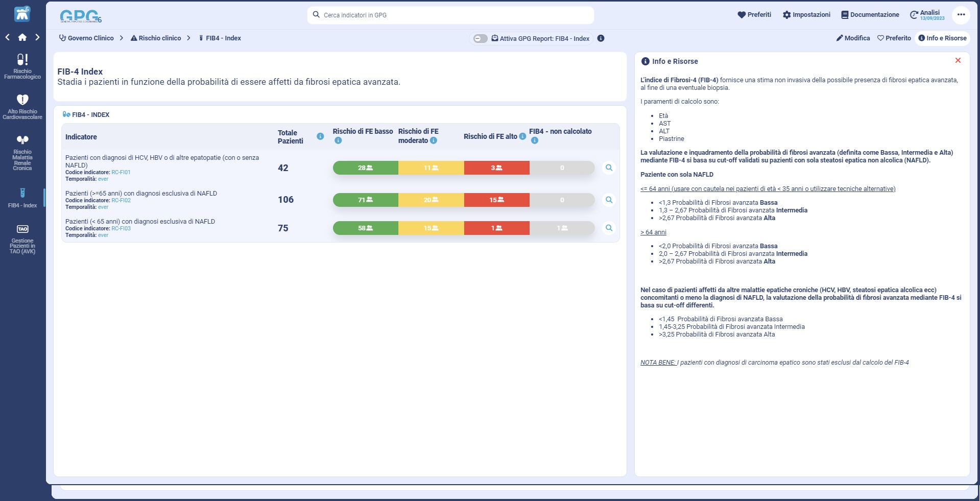Open the three-dots more options menu

click(x=961, y=15)
